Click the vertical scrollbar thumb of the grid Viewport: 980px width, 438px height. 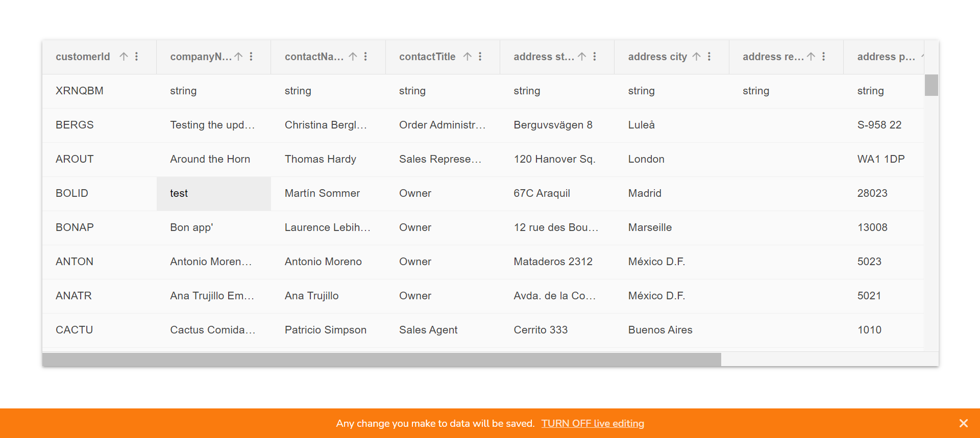pos(931,85)
